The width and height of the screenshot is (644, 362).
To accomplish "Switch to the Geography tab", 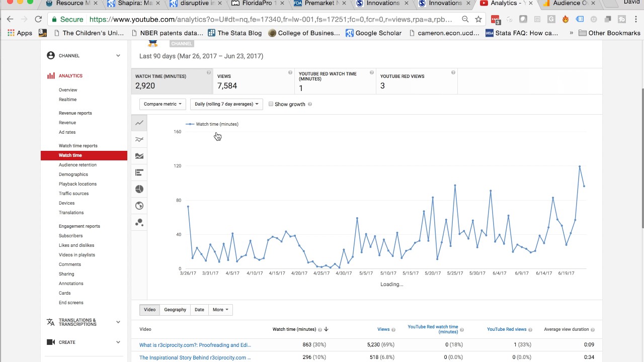I will click(175, 310).
